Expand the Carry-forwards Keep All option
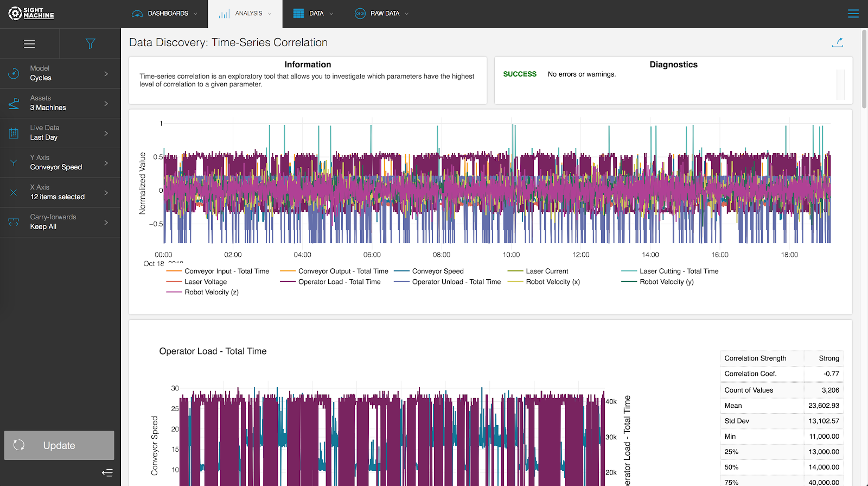The height and width of the screenshot is (486, 868). [x=60, y=222]
